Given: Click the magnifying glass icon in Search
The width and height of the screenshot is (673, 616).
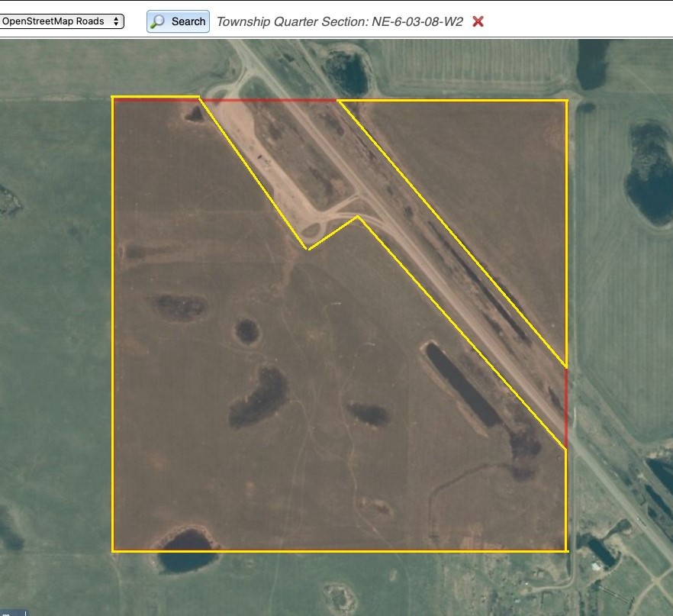Looking at the screenshot, I should pyautogui.click(x=158, y=21).
